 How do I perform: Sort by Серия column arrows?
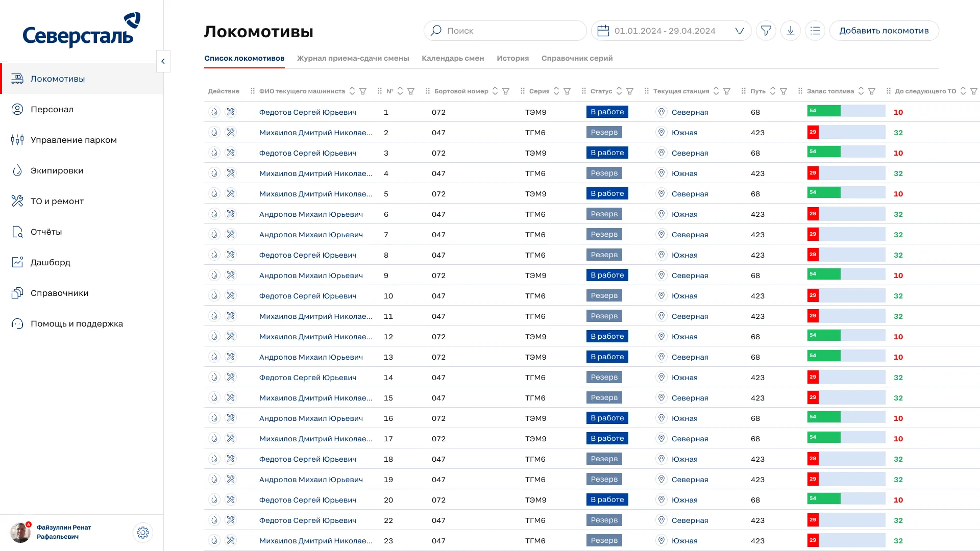556,91
